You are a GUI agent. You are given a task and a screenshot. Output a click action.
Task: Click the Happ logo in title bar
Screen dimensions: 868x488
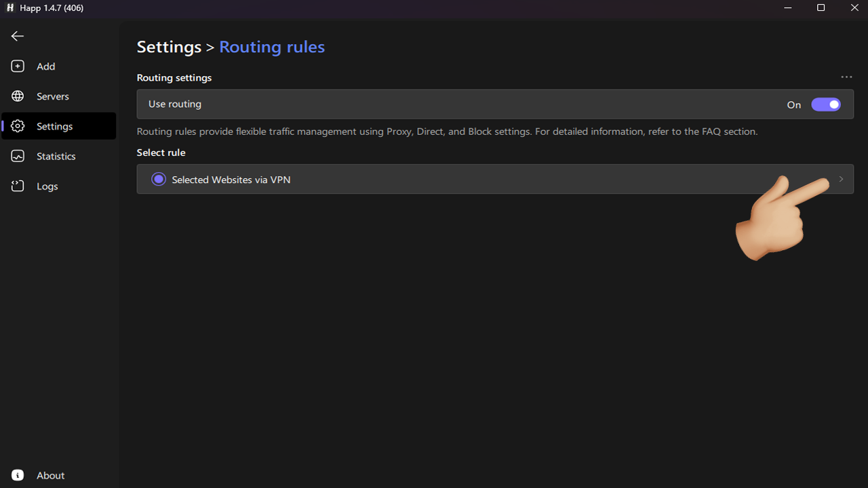coord(10,8)
